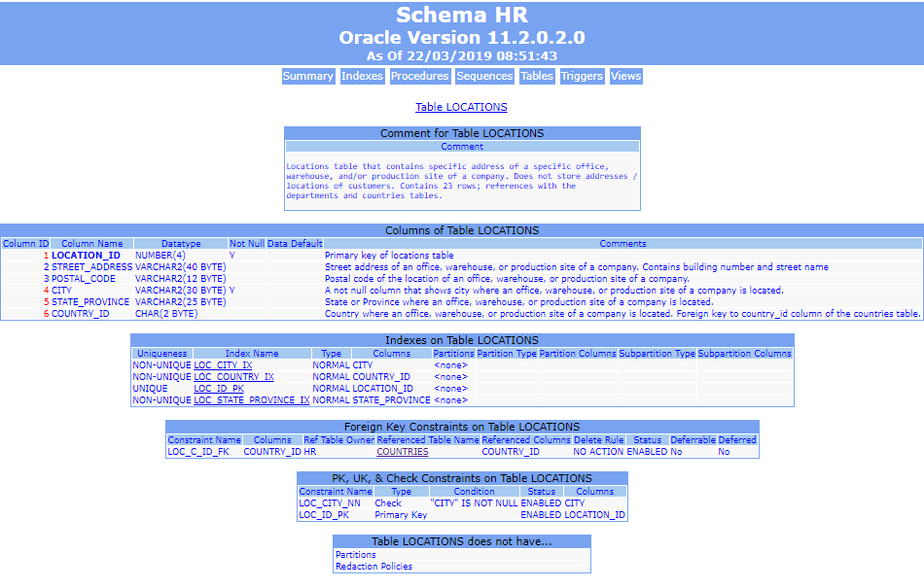924x588 pixels.
Task: Click the Partitions row in the bottom table
Action: pos(355,555)
